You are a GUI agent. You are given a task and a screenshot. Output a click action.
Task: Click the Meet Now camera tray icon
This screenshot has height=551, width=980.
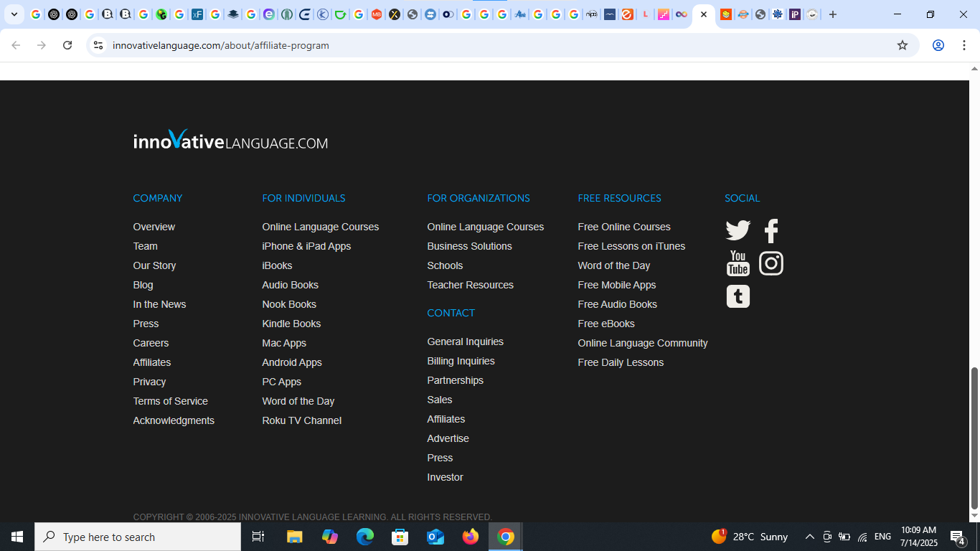click(x=827, y=537)
